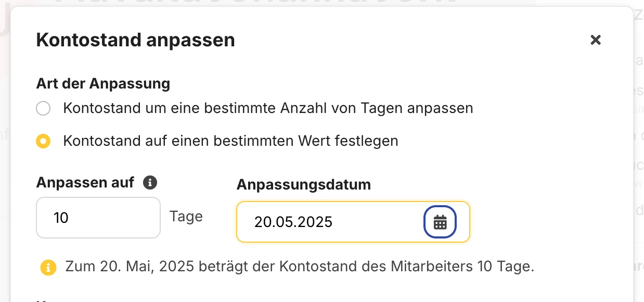Click the 'Art der Anpassung' section heading
Screen dimensions: 644x302
[x=103, y=83]
